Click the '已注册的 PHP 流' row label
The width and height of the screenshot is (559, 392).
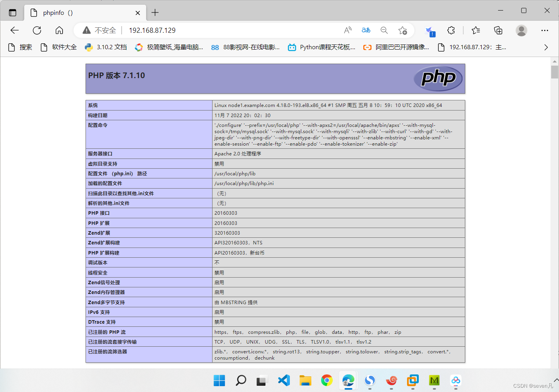107,332
